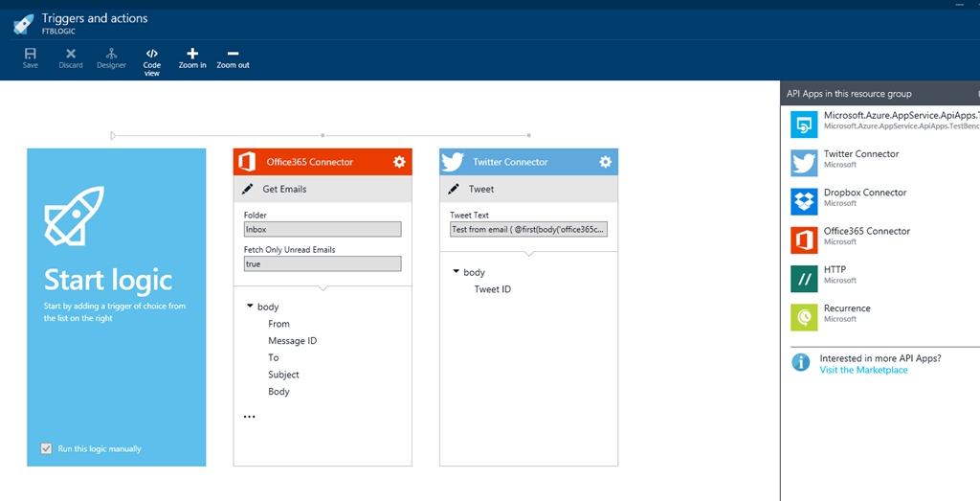Collapse the body tree in Office365 card
Image resolution: width=980 pixels, height=501 pixels.
250,306
